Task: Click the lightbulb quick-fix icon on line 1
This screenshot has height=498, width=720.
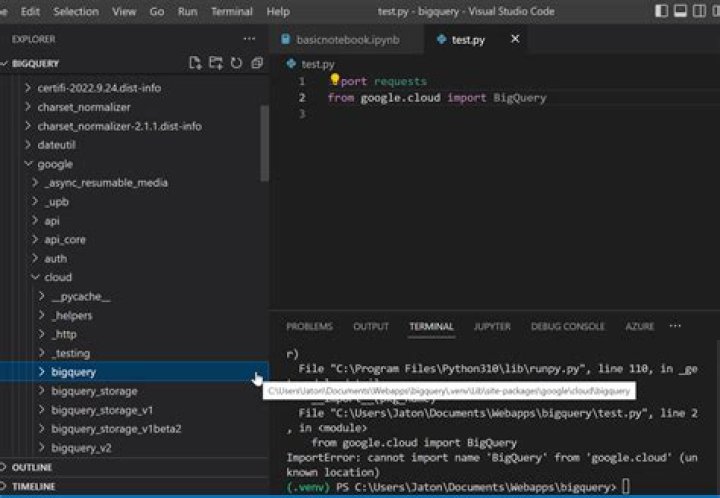Action: click(335, 79)
